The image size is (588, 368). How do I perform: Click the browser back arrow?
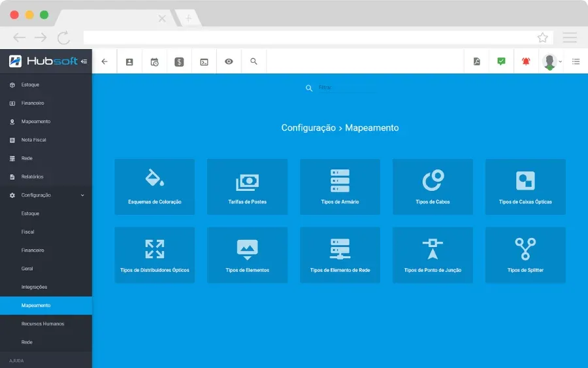pos(19,37)
